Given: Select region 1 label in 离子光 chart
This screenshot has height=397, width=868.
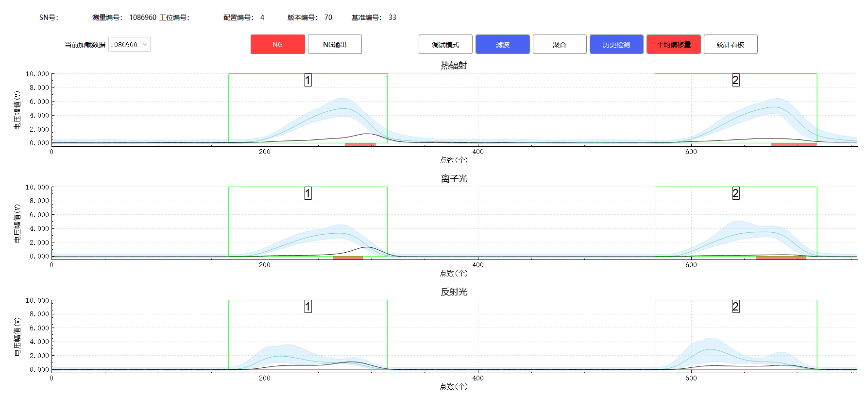Looking at the screenshot, I should tap(308, 193).
